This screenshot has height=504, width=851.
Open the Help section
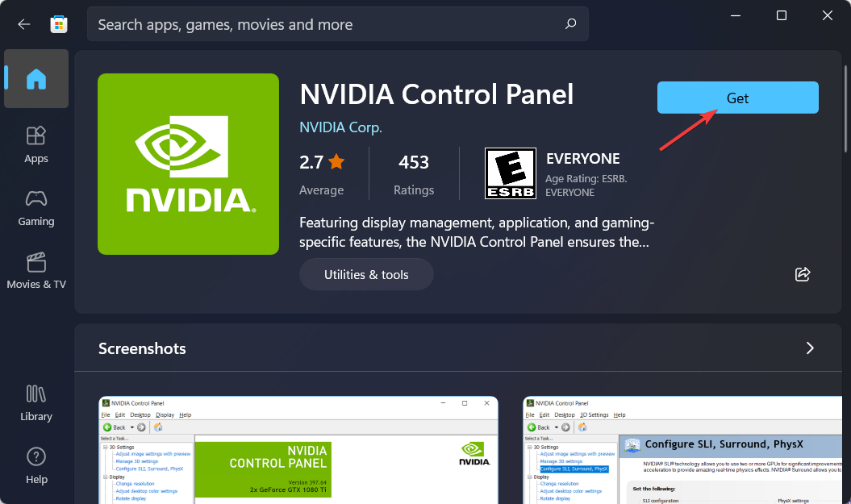pos(35,465)
